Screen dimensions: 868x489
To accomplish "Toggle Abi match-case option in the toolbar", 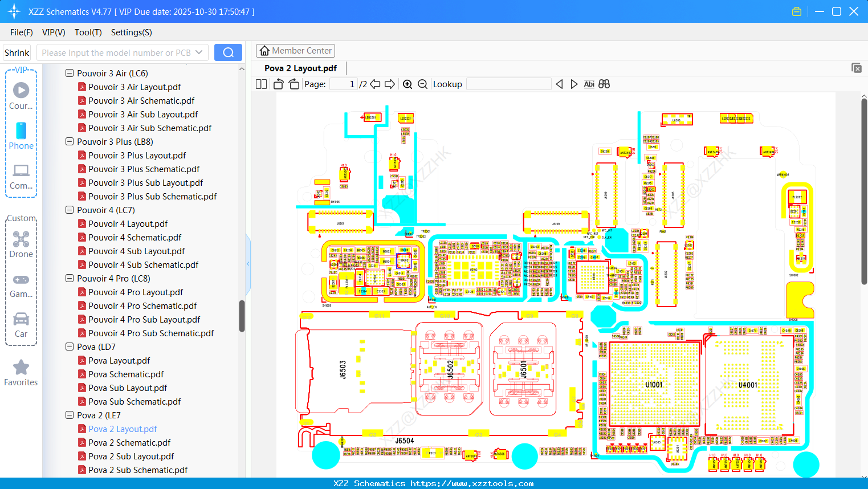I will [x=589, y=84].
